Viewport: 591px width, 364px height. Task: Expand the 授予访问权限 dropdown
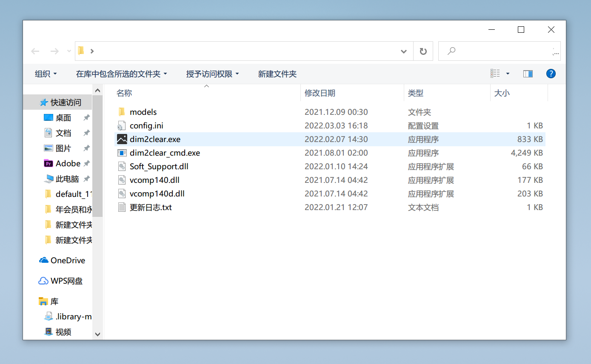212,74
